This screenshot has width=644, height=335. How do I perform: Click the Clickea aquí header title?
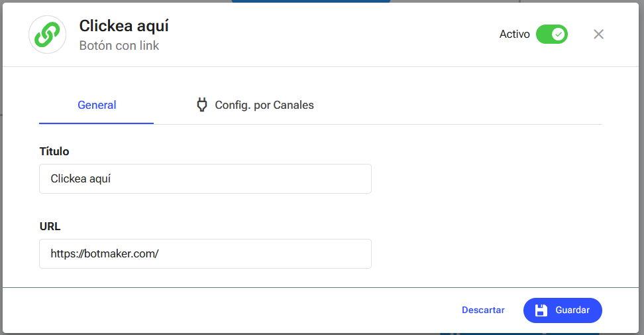click(124, 26)
